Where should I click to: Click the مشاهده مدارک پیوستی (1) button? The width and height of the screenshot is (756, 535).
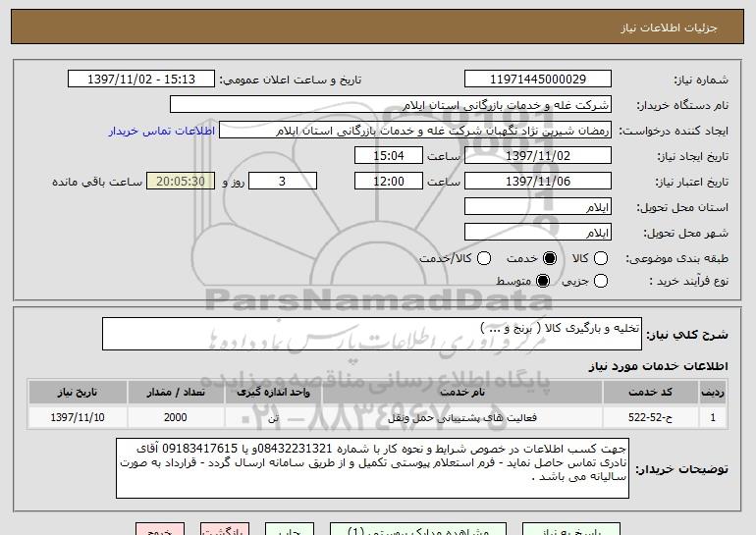coord(418,529)
